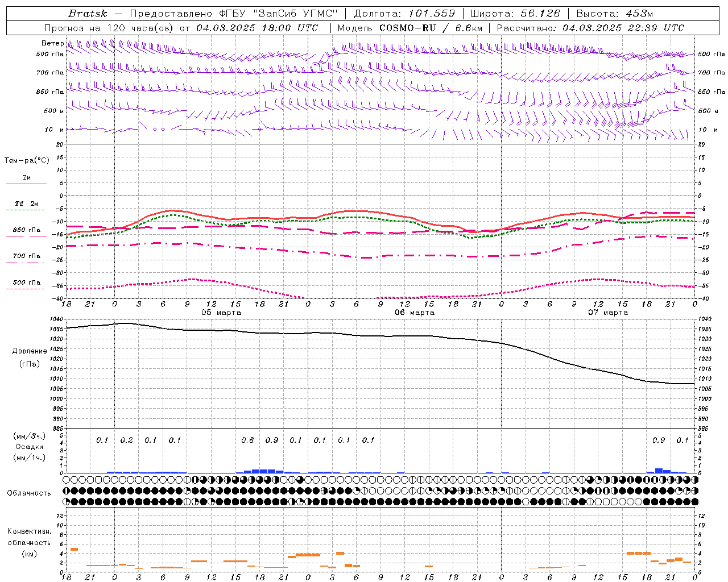Image resolution: width=728 pixels, height=582 pixels.
Task: Click the "06 марта" date label
Action: click(x=415, y=313)
